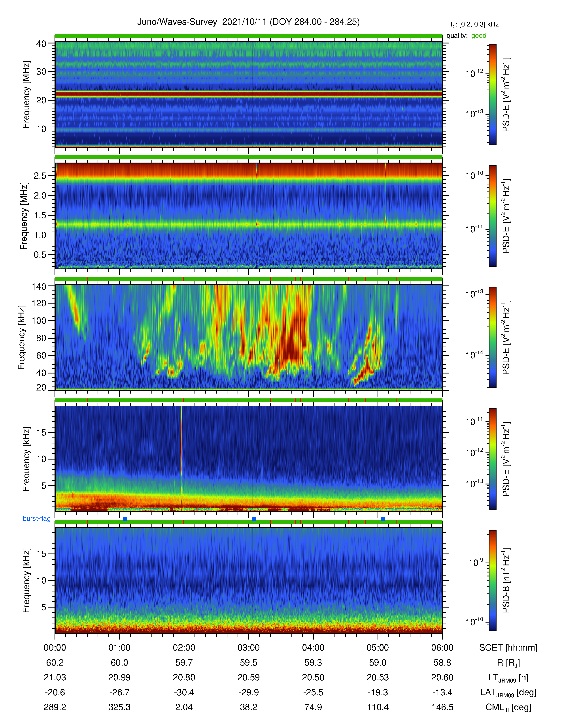
Task: Click the radial distance value 60.2
Action: coord(55,663)
